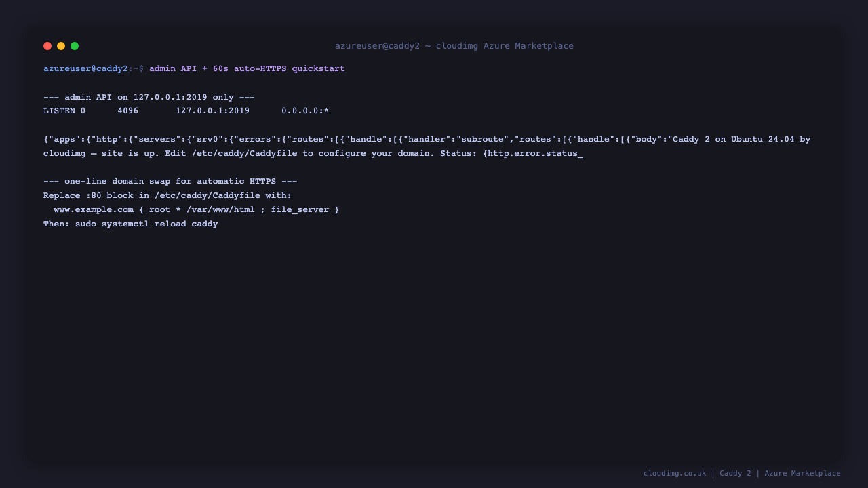This screenshot has width=868, height=488.
Task: Click the line 'Then: sudo systemctl reload caddy'
Action: 131,224
